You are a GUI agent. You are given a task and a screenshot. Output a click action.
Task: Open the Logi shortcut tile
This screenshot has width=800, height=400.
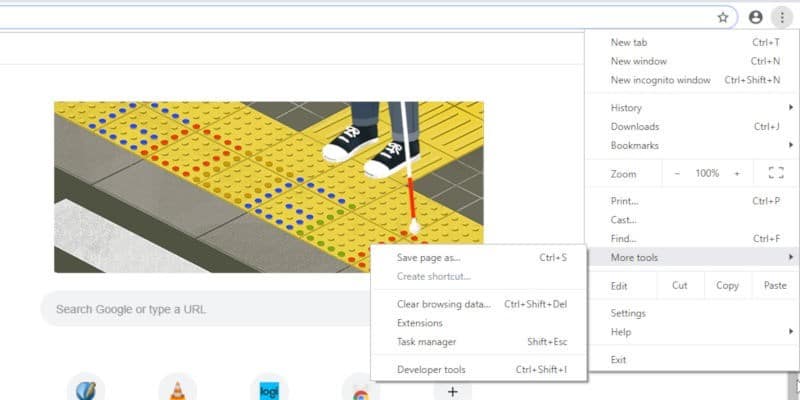269,390
